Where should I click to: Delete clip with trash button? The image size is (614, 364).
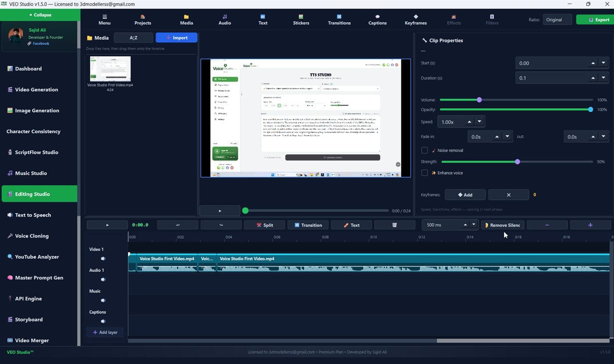pos(395,225)
